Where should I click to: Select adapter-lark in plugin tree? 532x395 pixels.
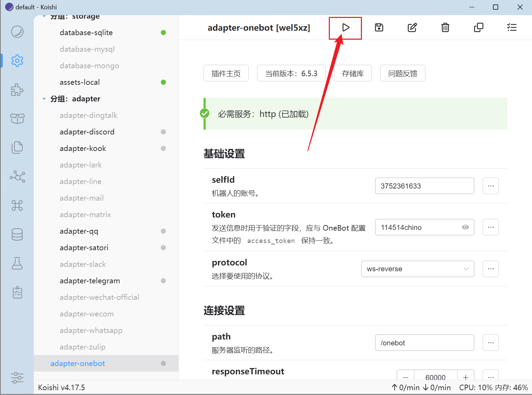pos(106,165)
